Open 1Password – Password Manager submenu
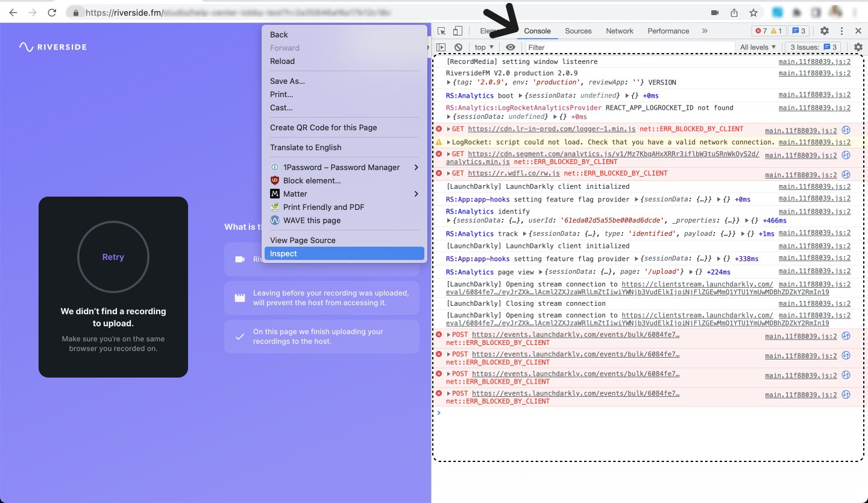 [344, 167]
